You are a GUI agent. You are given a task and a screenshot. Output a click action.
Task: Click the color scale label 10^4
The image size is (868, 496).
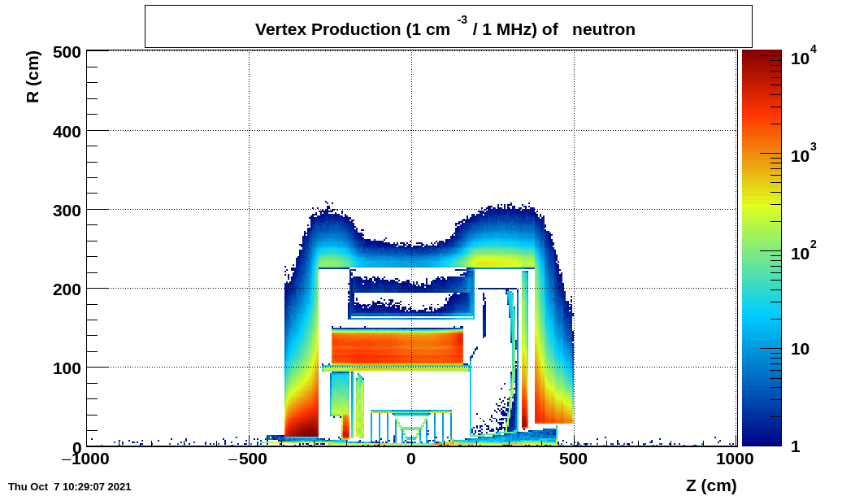pyautogui.click(x=804, y=56)
